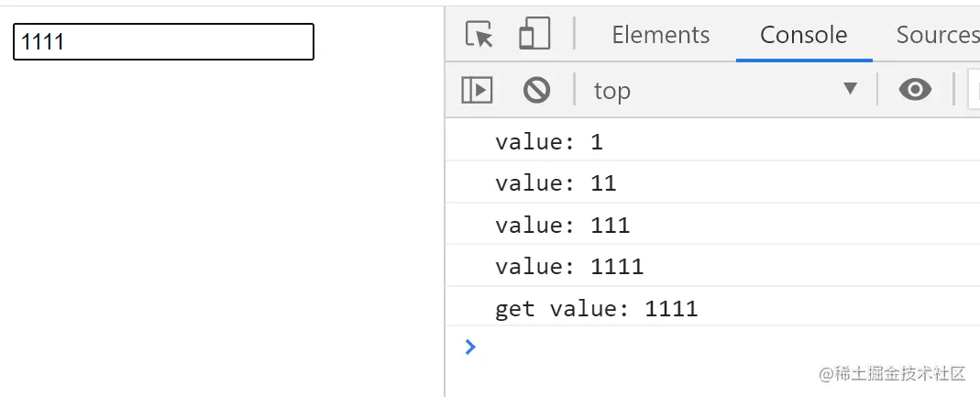This screenshot has height=397, width=980.
Task: Click the "value: 111" log line
Action: tap(562, 225)
